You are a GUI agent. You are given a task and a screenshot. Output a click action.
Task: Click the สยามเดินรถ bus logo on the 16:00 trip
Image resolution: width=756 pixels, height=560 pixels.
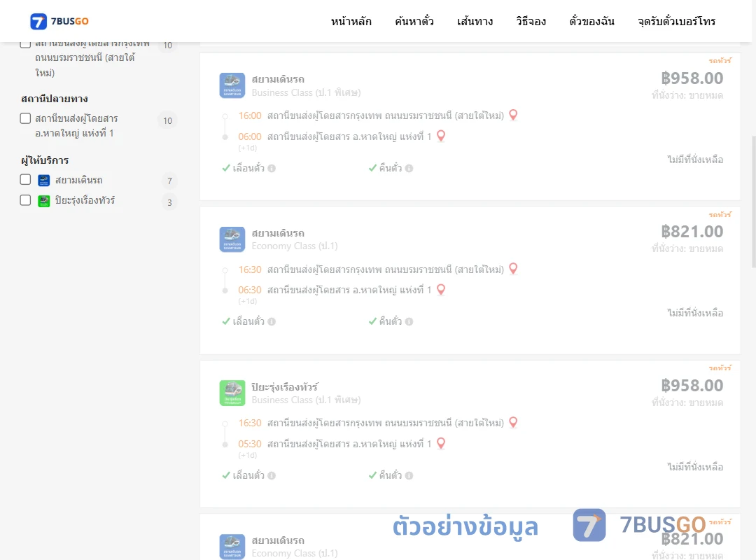[x=232, y=85]
